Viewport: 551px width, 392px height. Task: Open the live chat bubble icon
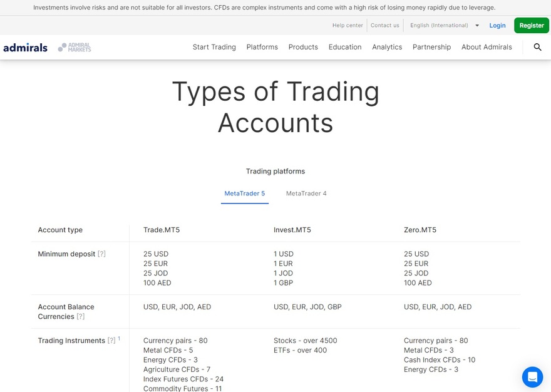532,377
